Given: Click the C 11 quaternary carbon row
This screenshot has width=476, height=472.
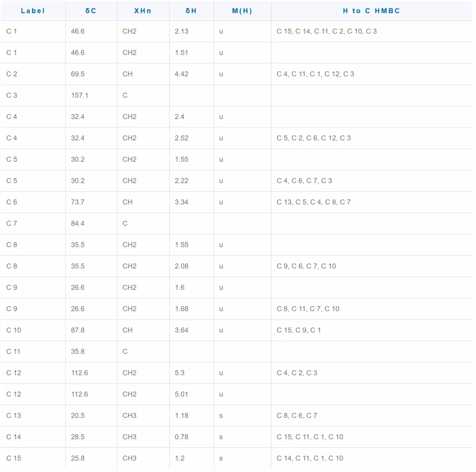Looking at the screenshot, I should coord(237,352).
